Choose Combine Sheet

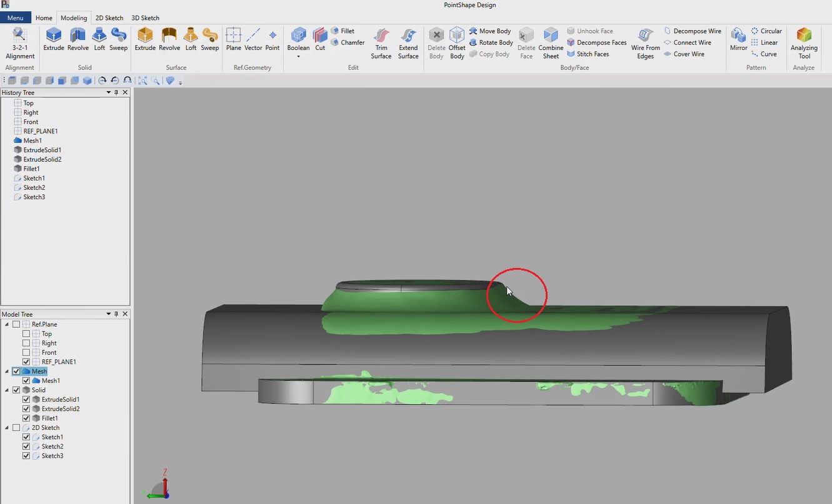tap(551, 43)
